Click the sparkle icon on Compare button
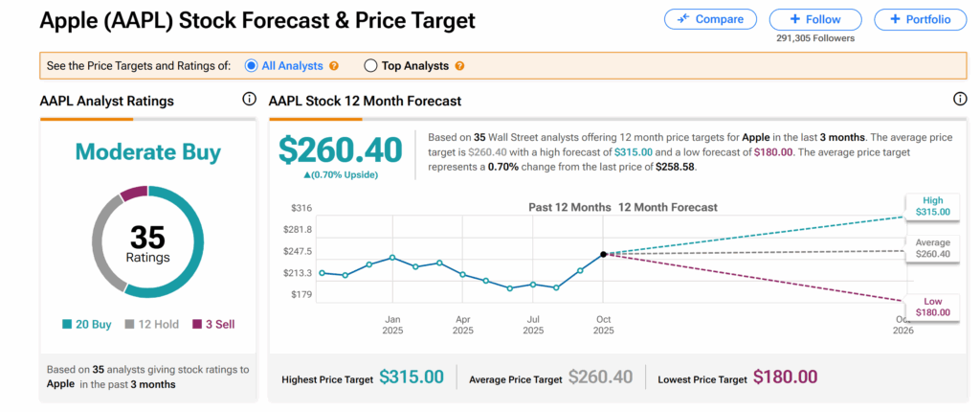Viewport: 980px width, 412px height. pyautogui.click(x=684, y=19)
